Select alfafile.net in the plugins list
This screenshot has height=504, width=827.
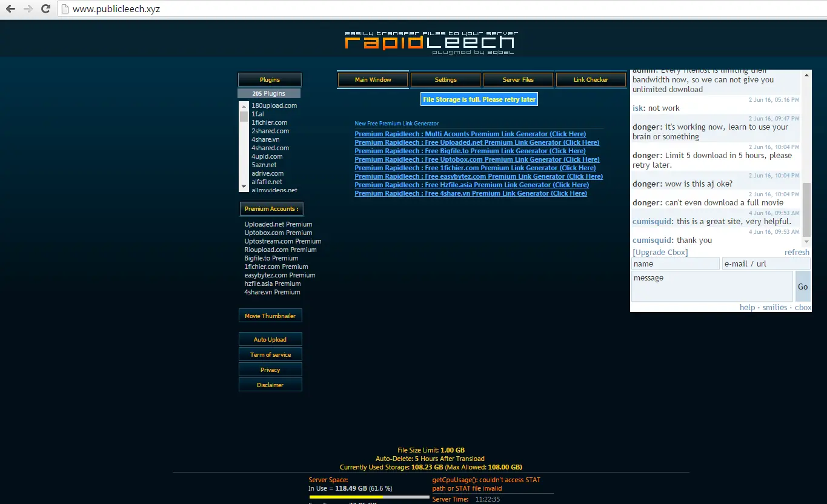pos(267,182)
